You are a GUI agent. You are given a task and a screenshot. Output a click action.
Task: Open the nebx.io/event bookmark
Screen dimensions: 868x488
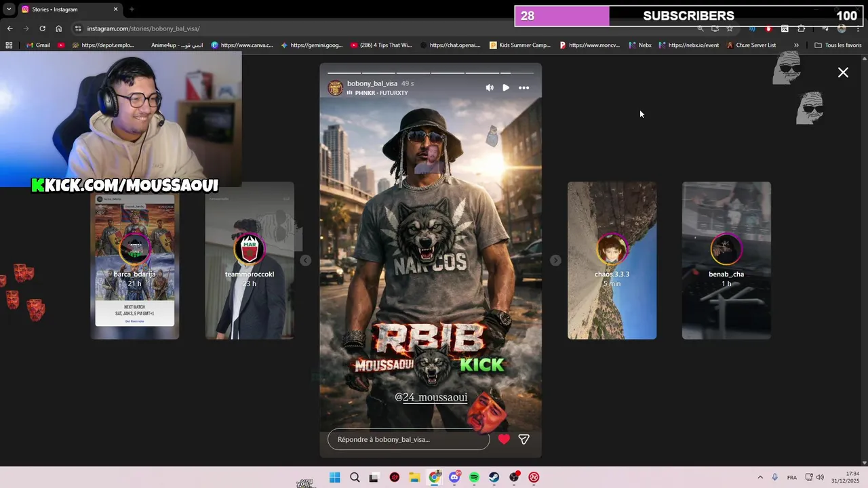[688, 45]
